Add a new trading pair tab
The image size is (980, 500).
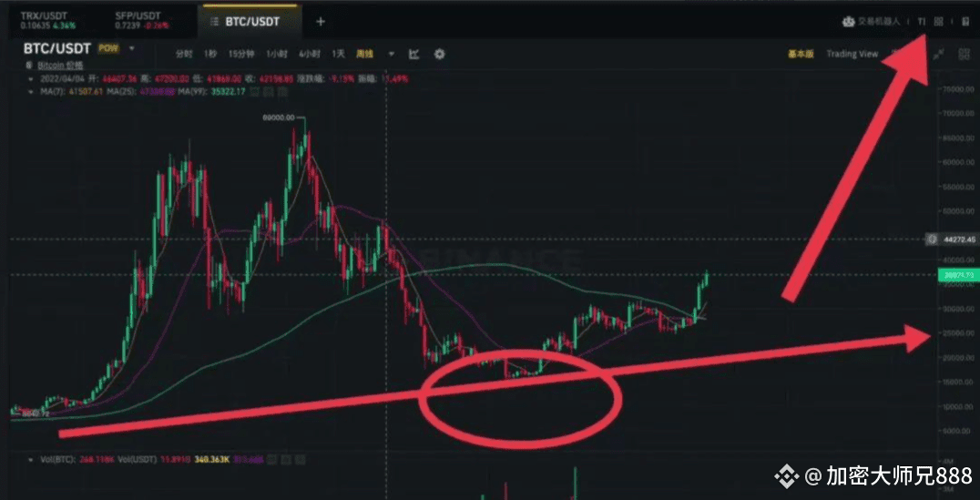(321, 21)
